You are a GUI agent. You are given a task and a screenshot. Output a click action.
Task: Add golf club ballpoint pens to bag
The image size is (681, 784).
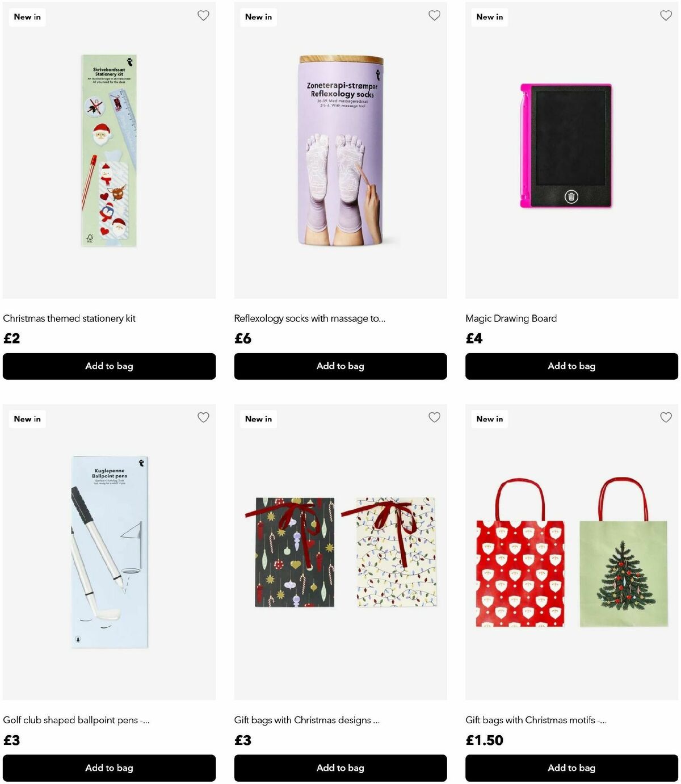[109, 768]
